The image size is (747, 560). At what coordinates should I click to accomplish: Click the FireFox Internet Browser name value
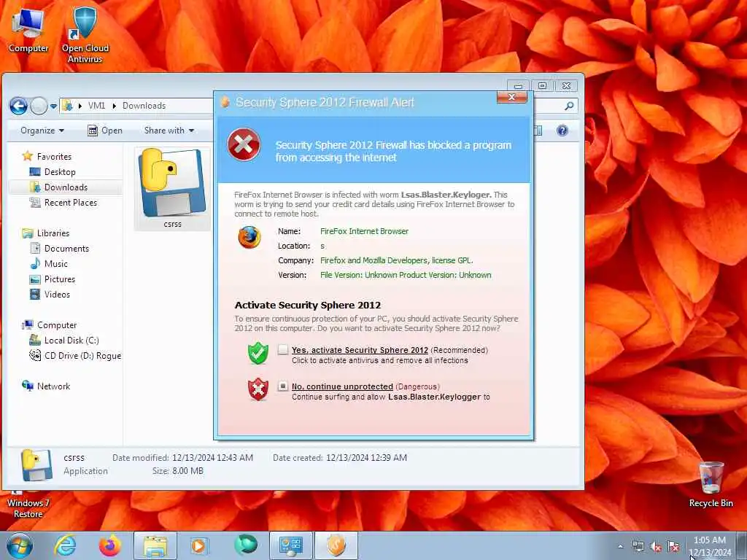365,231
